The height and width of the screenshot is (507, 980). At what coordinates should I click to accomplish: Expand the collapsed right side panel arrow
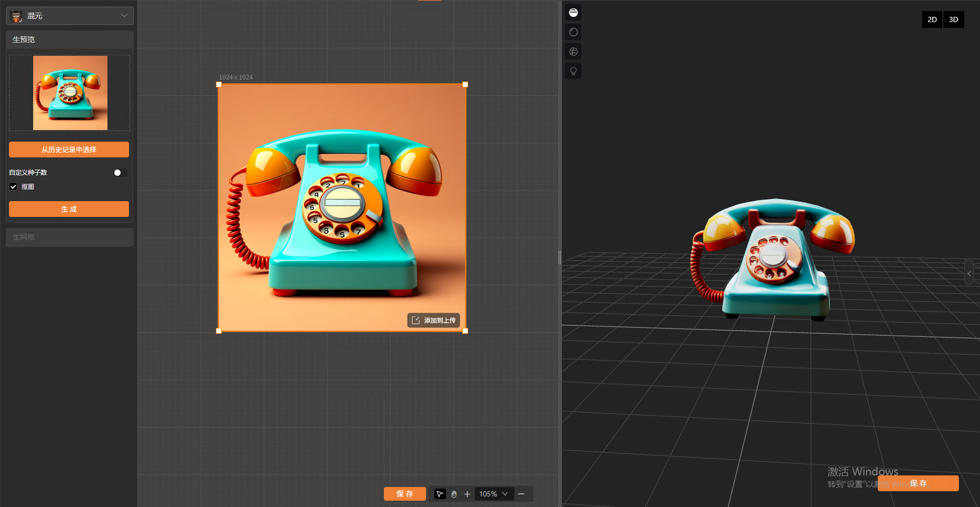coord(969,273)
